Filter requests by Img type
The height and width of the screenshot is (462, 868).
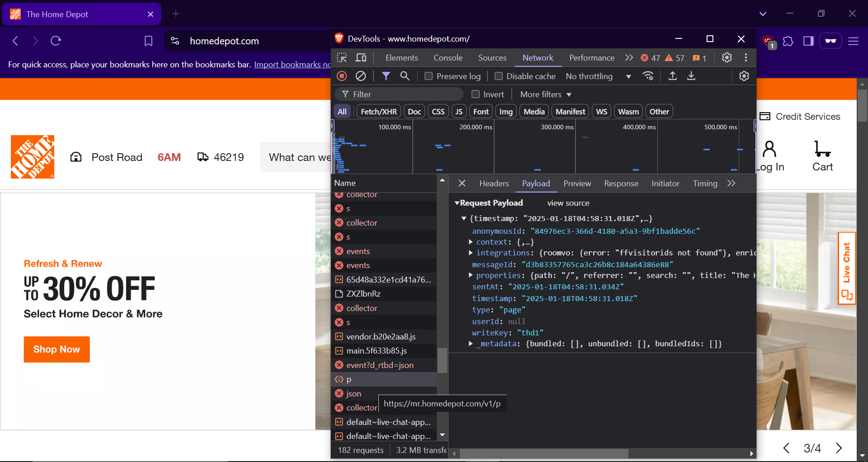click(x=506, y=112)
